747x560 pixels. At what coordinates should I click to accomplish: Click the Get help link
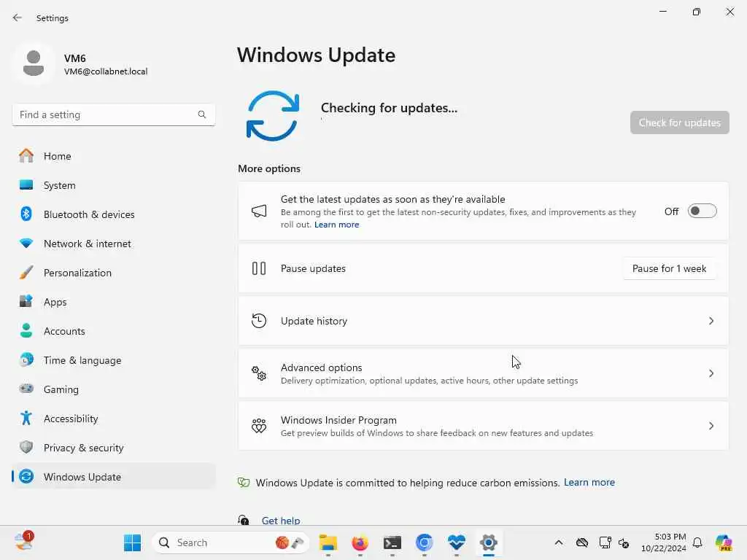pos(281,521)
